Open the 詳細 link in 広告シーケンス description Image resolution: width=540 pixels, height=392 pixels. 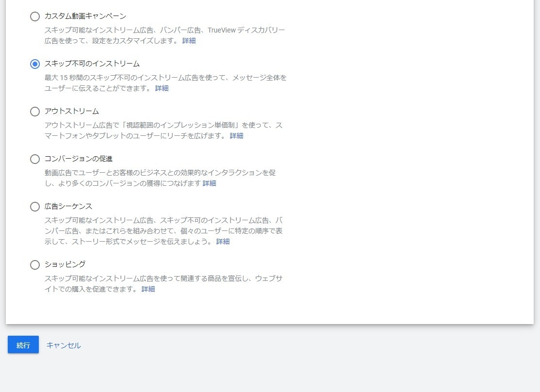point(223,242)
